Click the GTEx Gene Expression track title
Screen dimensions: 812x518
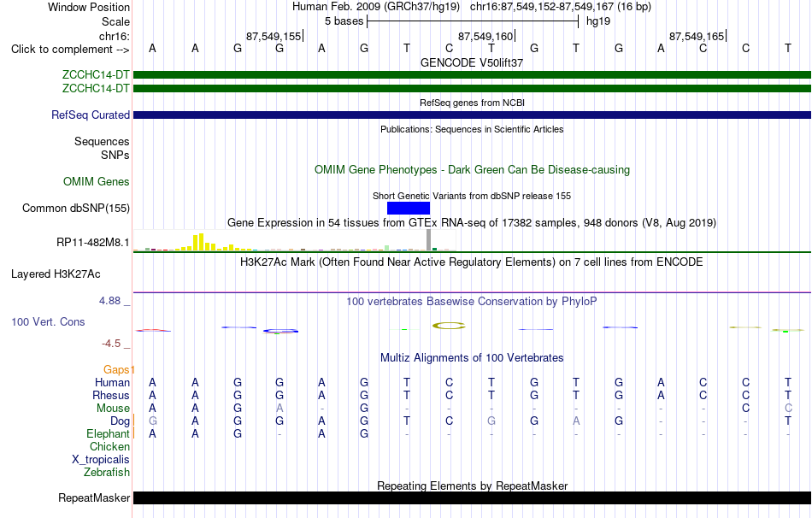click(x=472, y=223)
